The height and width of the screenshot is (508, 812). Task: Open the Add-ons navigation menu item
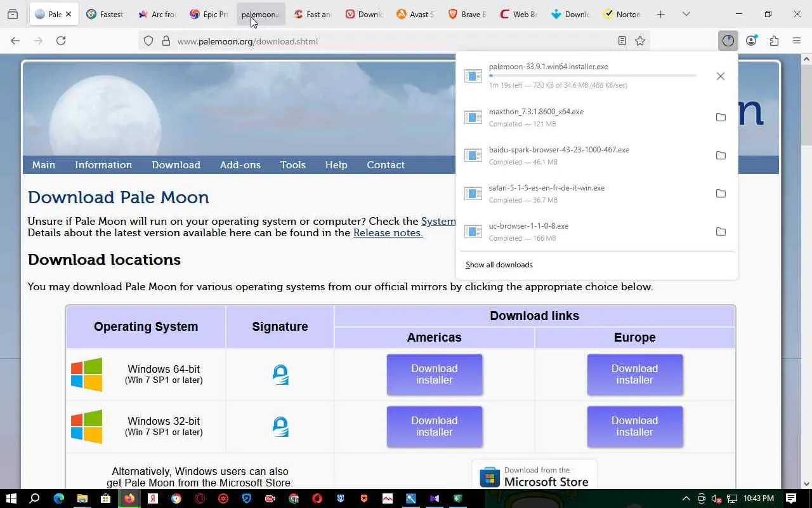[240, 164]
